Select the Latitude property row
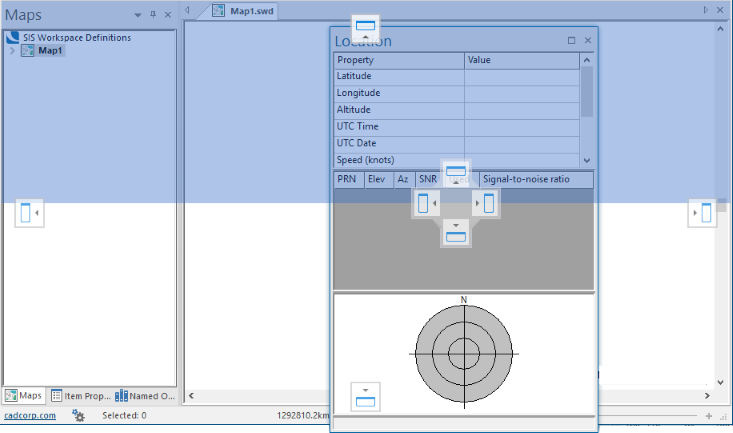 [x=456, y=76]
